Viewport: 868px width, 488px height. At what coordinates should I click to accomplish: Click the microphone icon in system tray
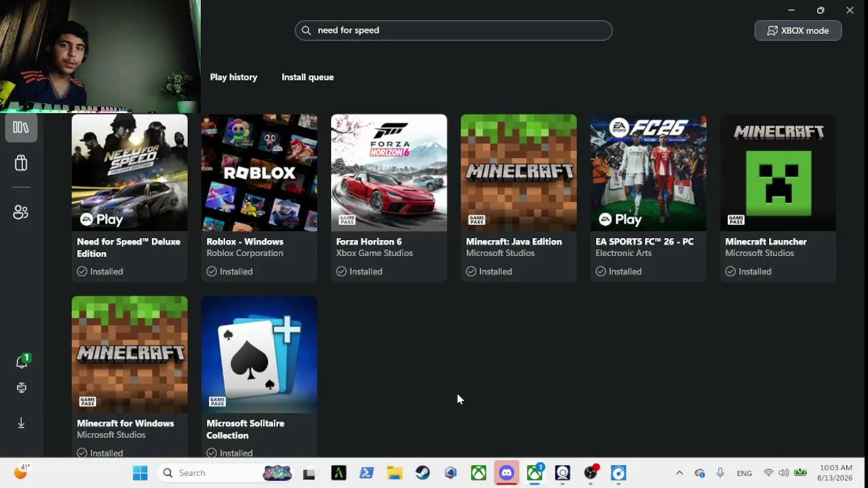(x=720, y=473)
